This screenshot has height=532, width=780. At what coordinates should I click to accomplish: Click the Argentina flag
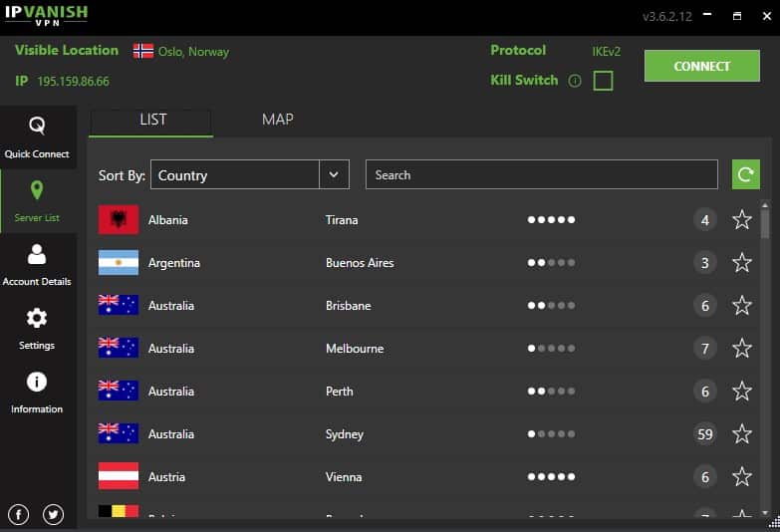pos(119,262)
